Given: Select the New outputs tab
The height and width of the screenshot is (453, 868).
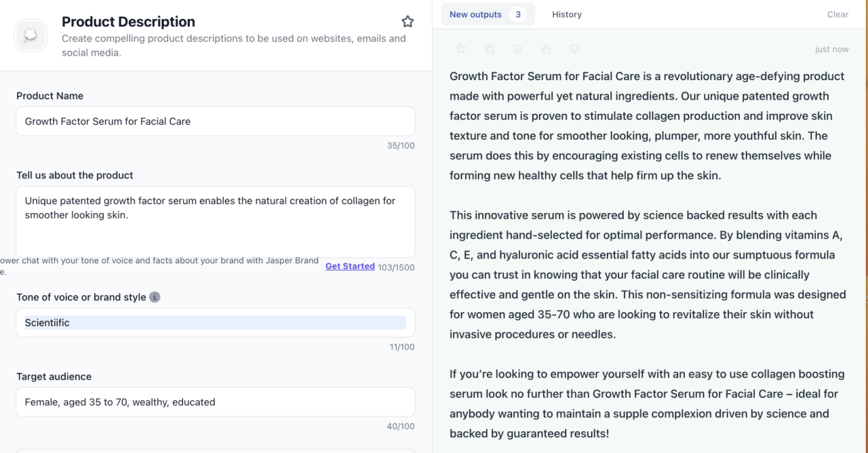Looking at the screenshot, I should tap(475, 14).
